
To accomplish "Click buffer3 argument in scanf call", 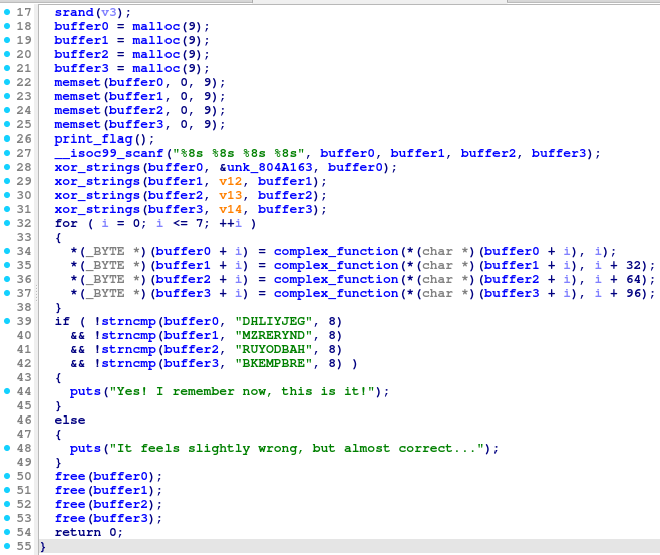I will pos(559,153).
